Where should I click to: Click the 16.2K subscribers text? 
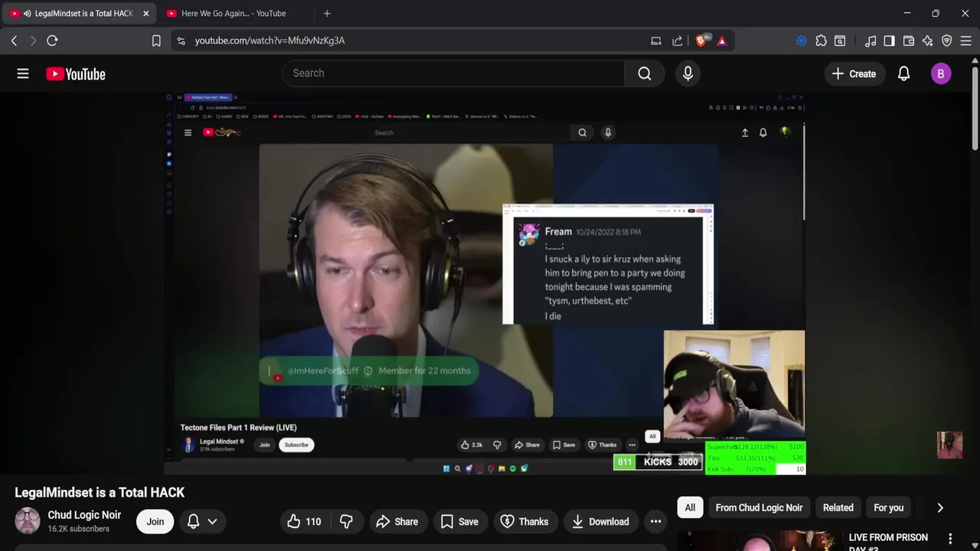pyautogui.click(x=78, y=529)
